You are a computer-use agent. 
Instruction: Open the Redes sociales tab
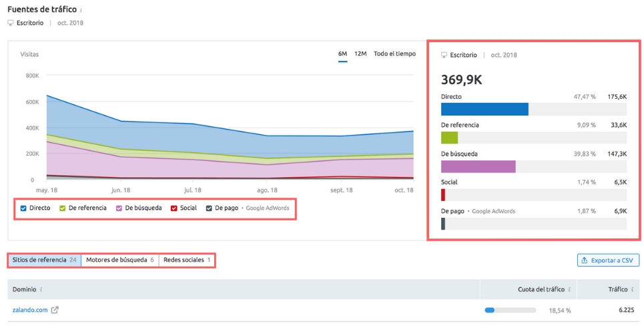[x=186, y=260]
